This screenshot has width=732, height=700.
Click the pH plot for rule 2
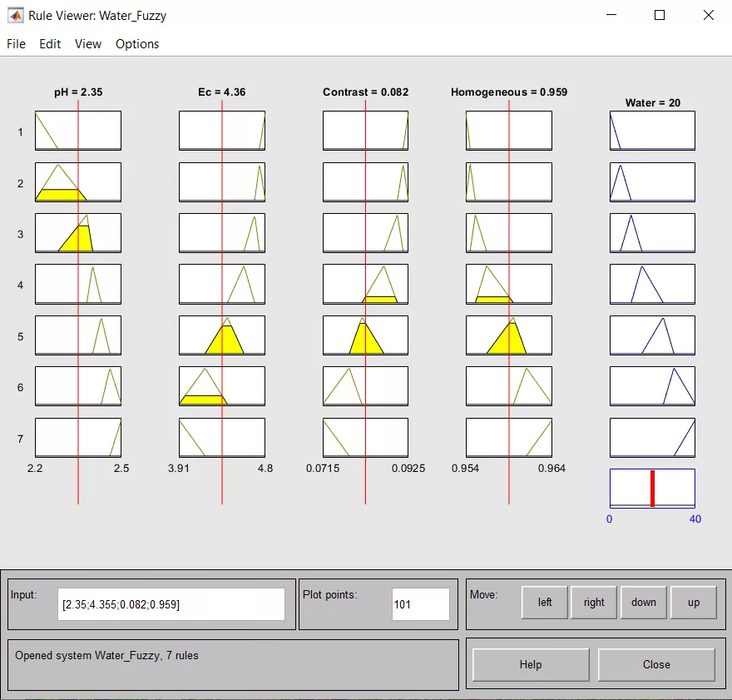(x=78, y=182)
